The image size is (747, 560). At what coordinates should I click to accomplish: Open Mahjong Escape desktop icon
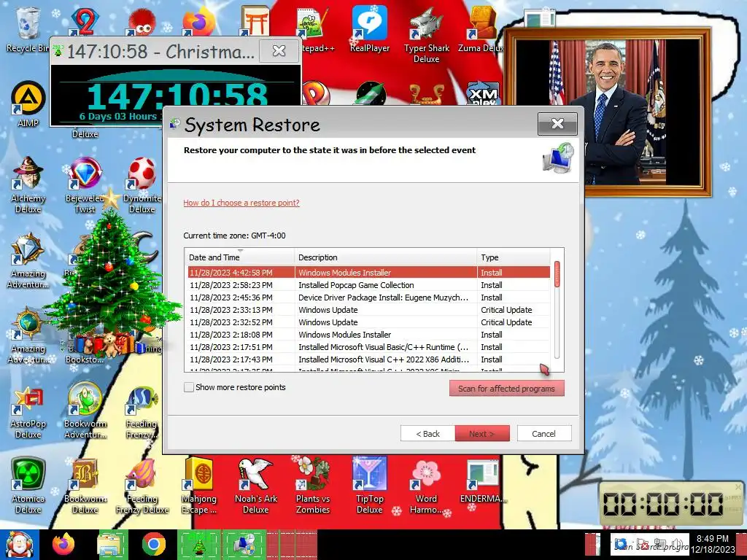coord(198,486)
